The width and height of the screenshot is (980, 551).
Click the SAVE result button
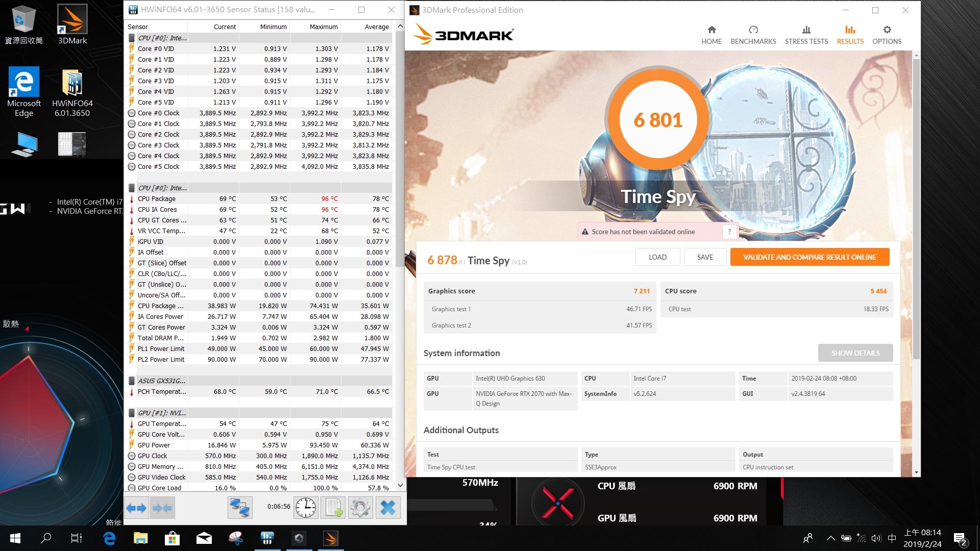(705, 257)
